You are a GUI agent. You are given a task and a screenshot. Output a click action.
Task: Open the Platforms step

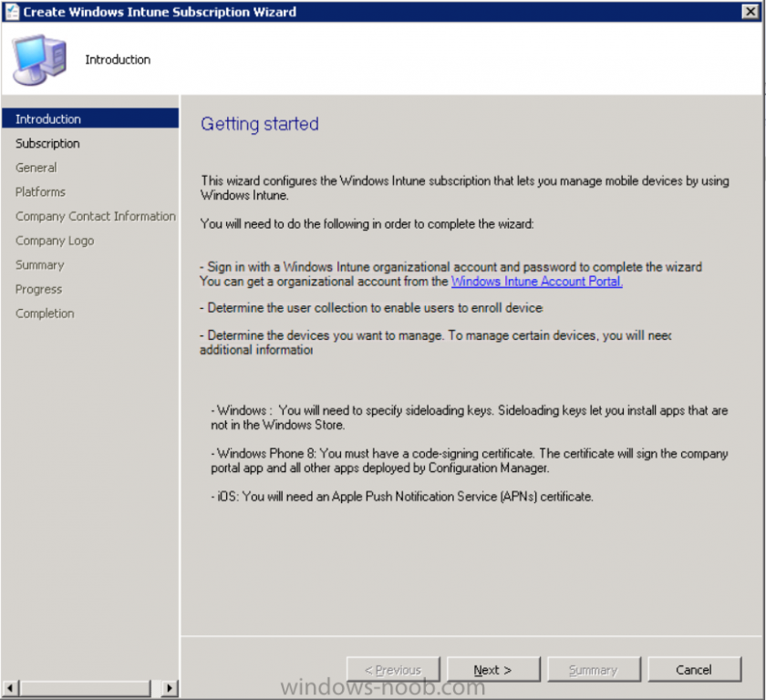pos(40,191)
